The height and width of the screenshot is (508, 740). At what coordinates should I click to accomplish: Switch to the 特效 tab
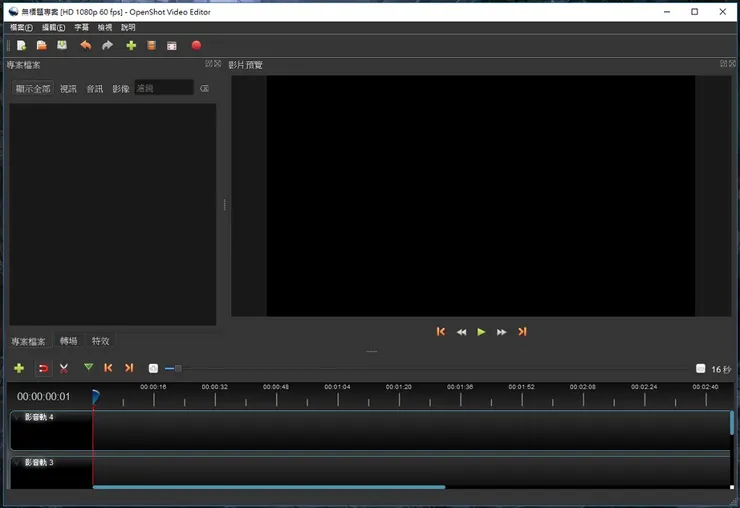pyautogui.click(x=100, y=341)
